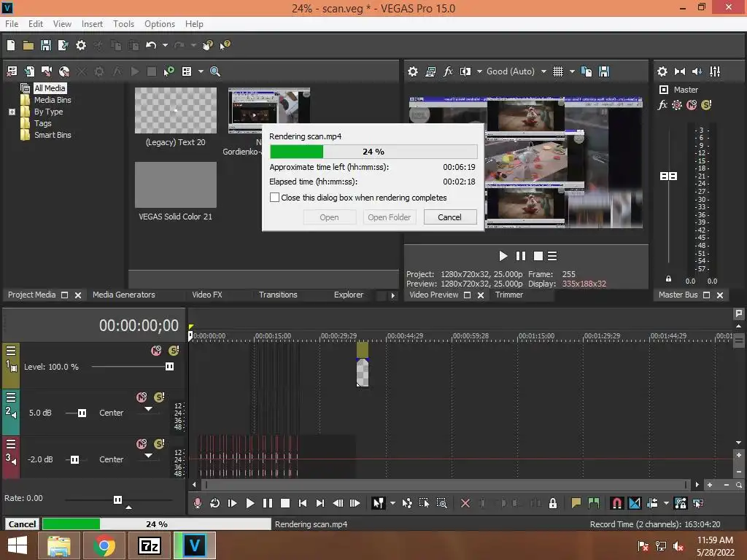Screen dimensions: 747x560
Task: Click the Video Output FX icon in preview toolbar
Action: tap(448, 71)
